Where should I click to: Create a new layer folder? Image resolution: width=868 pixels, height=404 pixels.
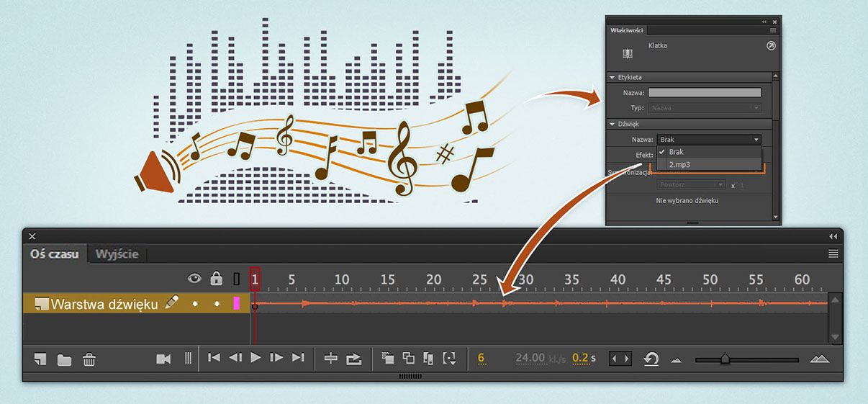point(64,359)
